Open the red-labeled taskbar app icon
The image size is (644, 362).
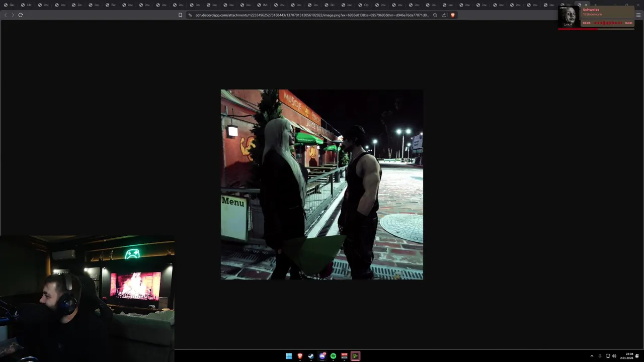[x=344, y=356]
